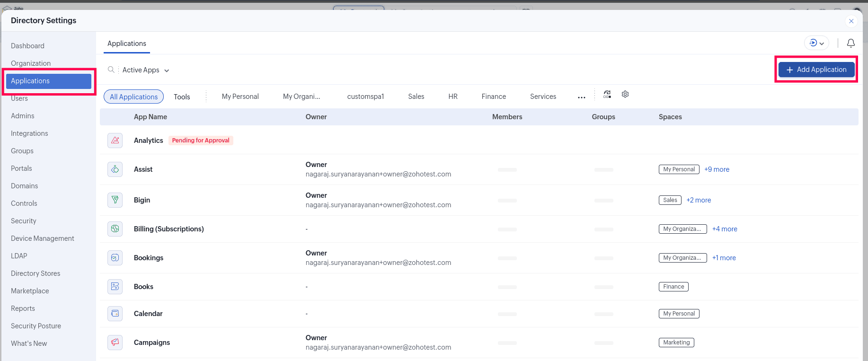Switch to the Finance space tab
Image resolution: width=868 pixels, height=361 pixels.
[x=494, y=97]
